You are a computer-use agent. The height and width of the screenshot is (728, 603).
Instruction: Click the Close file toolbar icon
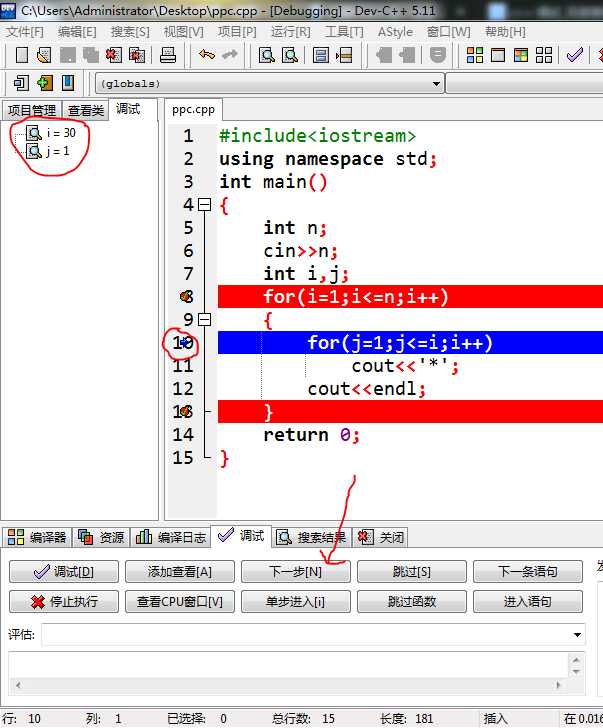click(x=114, y=55)
